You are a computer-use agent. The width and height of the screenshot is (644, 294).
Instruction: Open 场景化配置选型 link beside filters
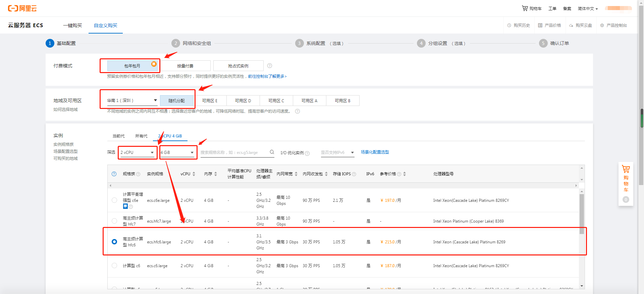(x=375, y=152)
